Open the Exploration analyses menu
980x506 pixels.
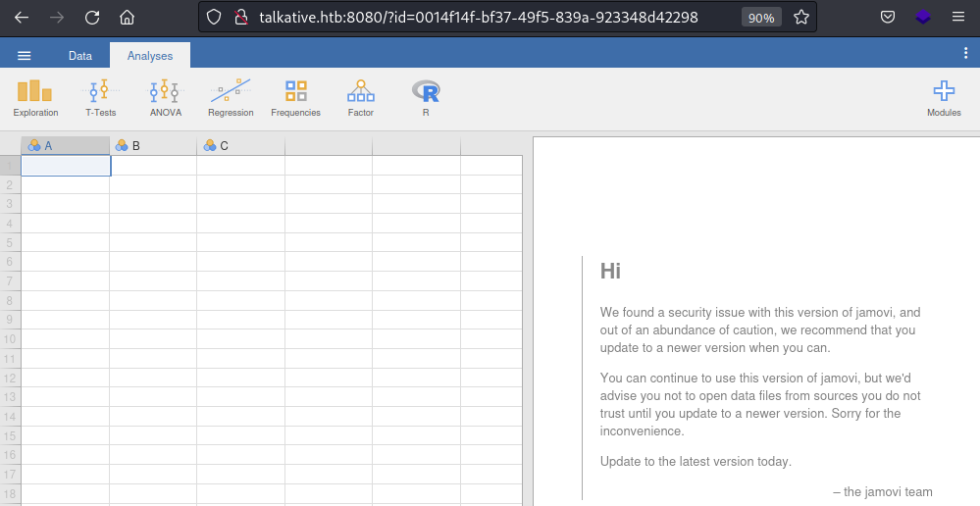[x=35, y=98]
